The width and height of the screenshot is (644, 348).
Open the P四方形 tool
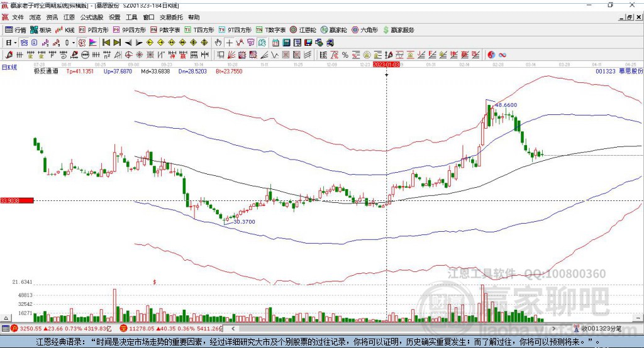[94, 30]
